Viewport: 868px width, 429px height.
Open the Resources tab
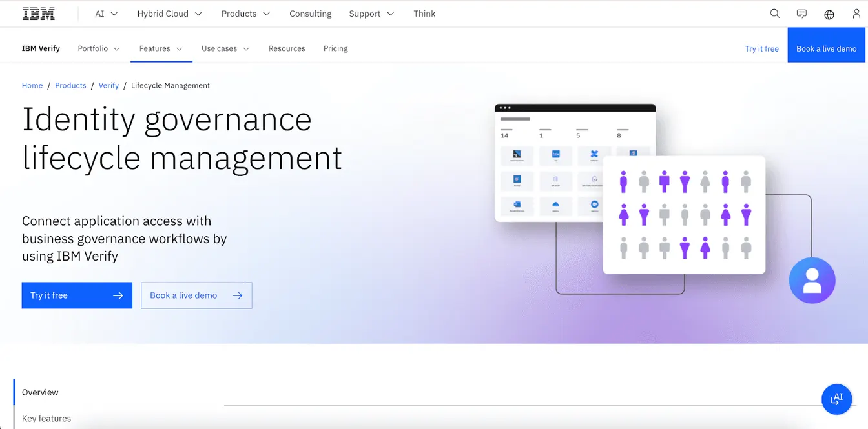287,48
